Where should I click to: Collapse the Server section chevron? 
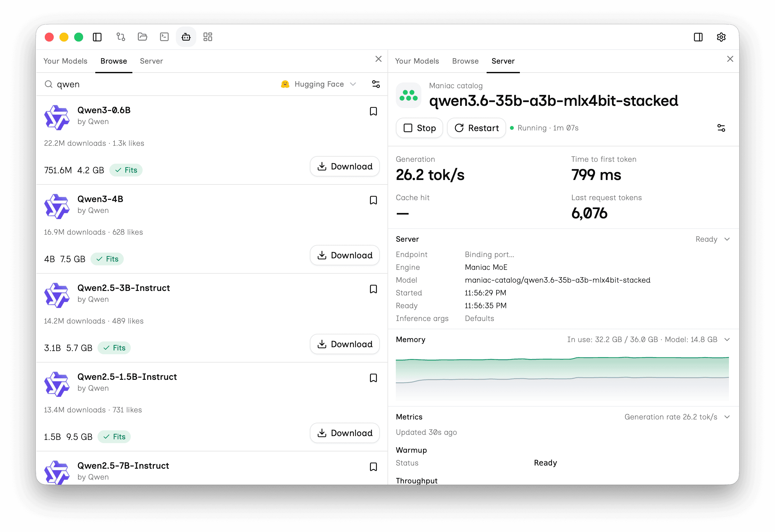click(727, 239)
